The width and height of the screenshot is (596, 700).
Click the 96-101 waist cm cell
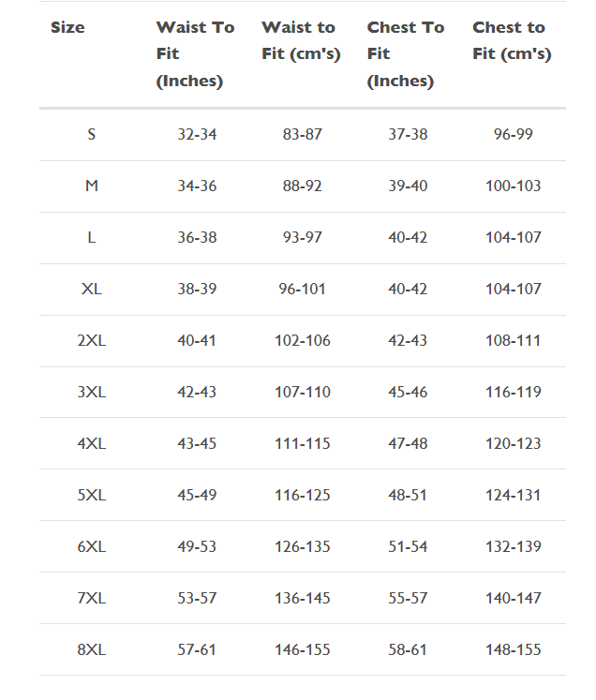(x=303, y=290)
